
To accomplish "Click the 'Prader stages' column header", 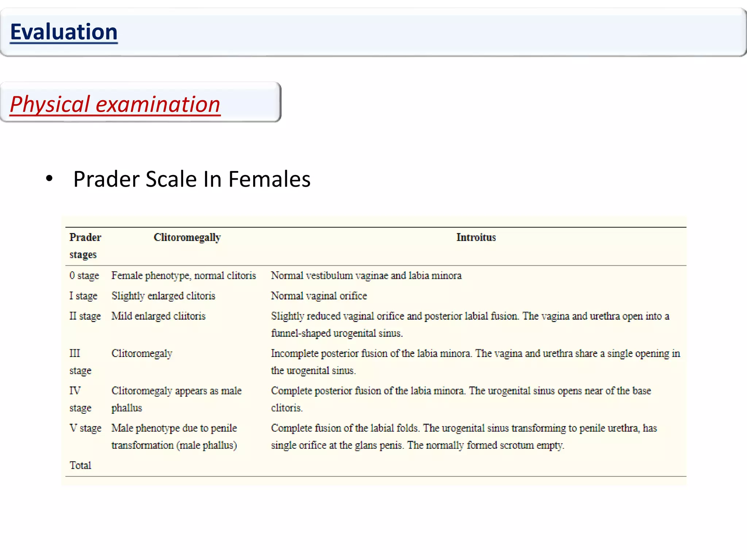I will click(85, 246).
